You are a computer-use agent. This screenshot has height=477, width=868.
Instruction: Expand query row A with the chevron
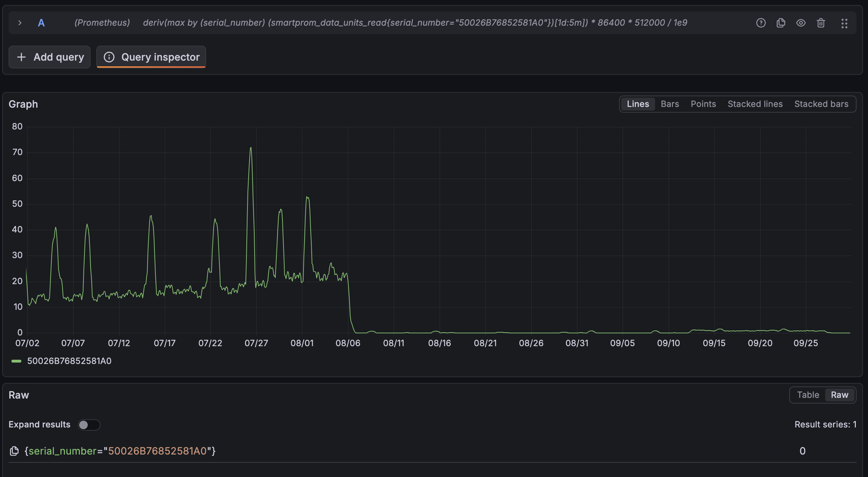point(20,23)
